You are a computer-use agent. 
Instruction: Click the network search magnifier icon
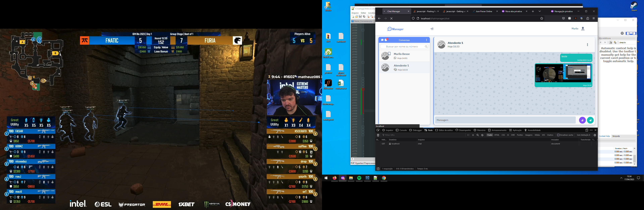[477, 135]
